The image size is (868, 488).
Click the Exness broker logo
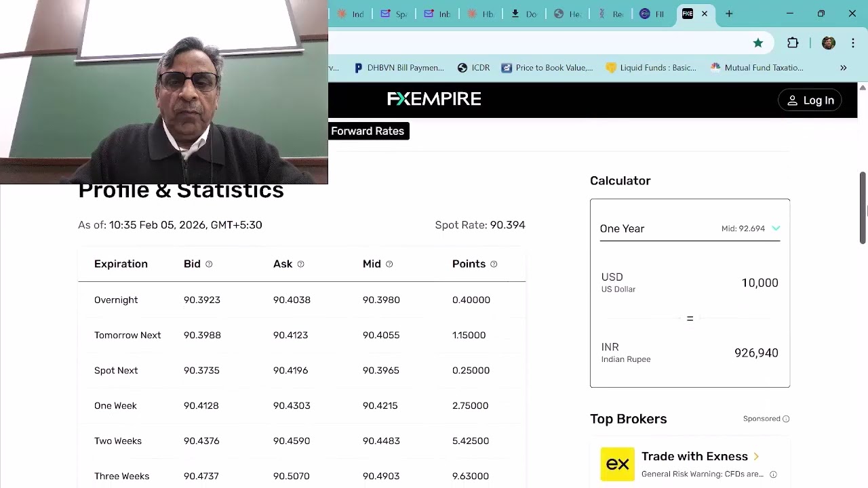[617, 464]
